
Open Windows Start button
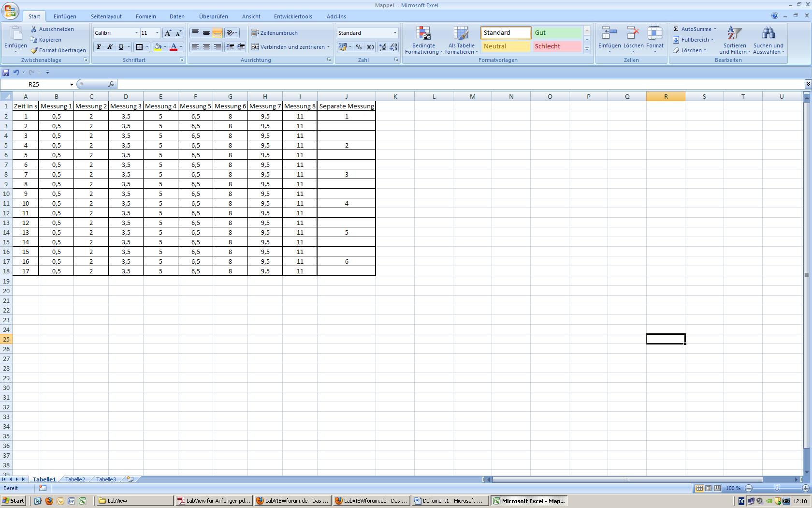pos(14,501)
